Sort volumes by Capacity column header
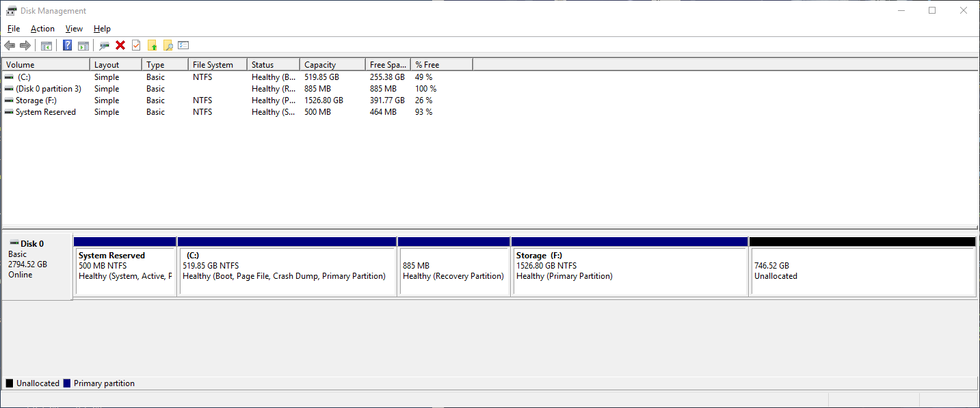The image size is (980, 408). pos(332,65)
